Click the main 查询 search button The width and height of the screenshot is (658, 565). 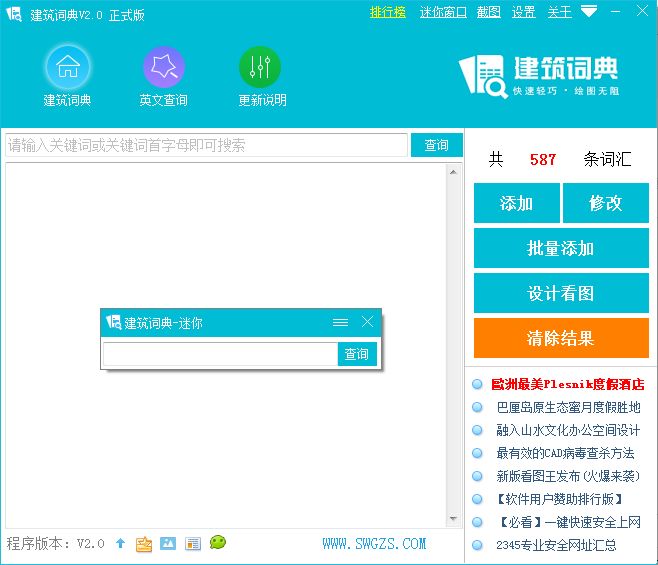point(436,145)
